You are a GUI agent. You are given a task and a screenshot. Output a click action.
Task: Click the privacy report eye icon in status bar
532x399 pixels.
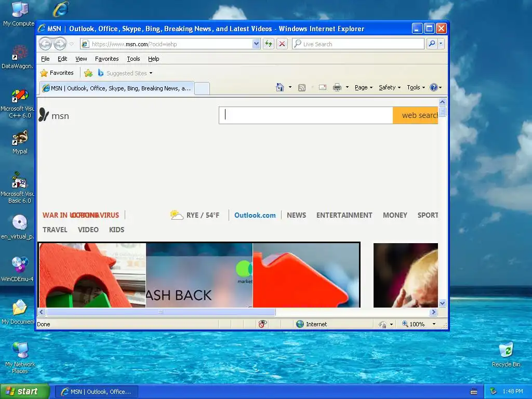[262, 324]
